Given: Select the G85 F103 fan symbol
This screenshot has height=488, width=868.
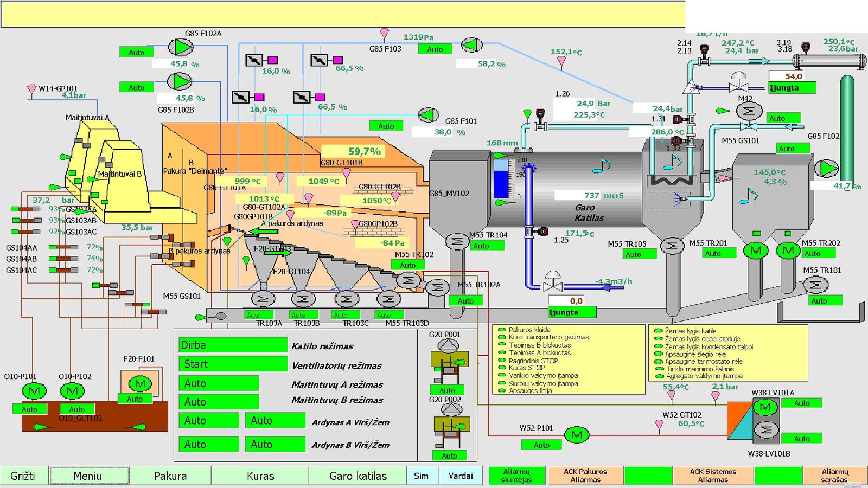Looking at the screenshot, I should [471, 44].
